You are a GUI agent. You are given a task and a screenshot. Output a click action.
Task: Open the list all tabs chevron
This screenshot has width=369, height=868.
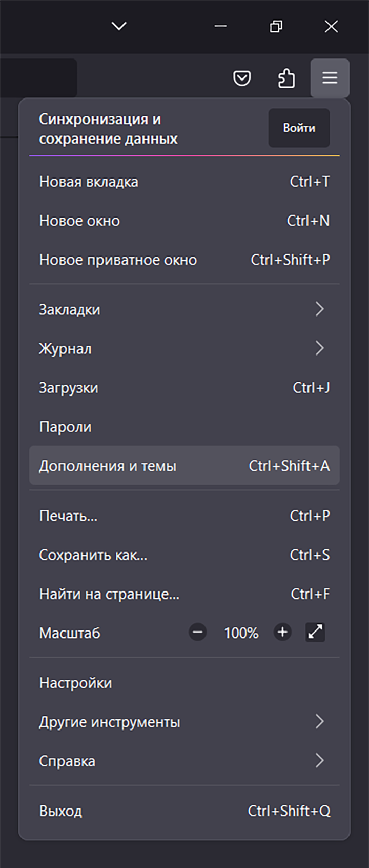point(119,26)
